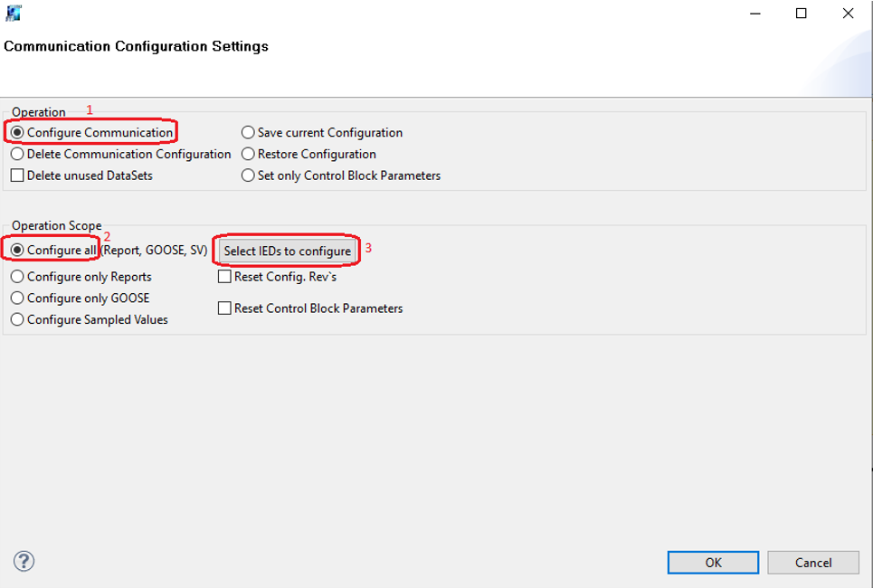Select Configure Sampled Values option
This screenshot has width=873, height=588.
(18, 320)
